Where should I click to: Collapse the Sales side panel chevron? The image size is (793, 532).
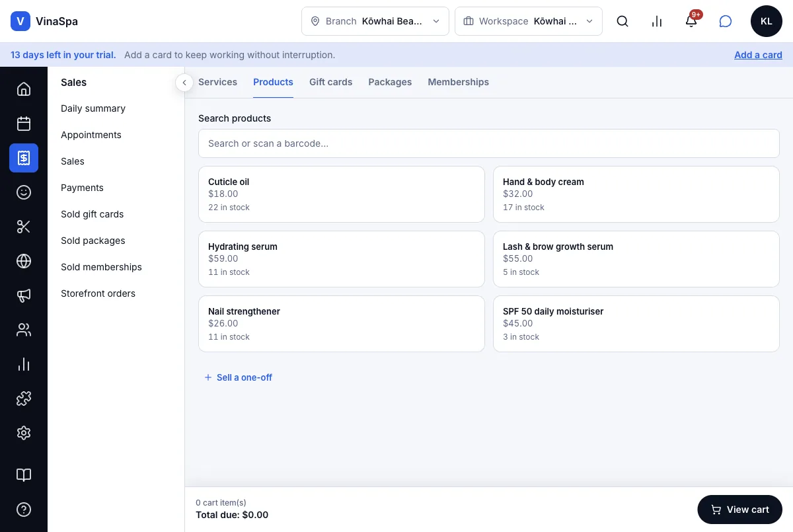click(x=184, y=83)
